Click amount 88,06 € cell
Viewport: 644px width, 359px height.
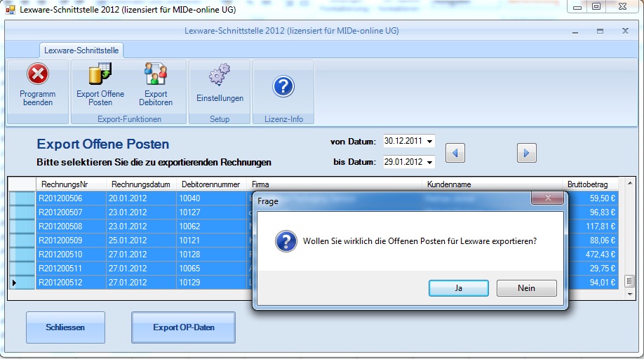[593, 240]
